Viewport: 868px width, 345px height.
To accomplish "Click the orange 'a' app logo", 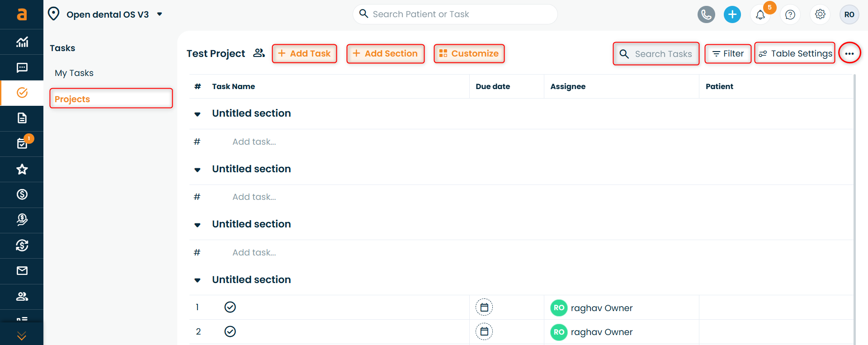I will (x=22, y=14).
